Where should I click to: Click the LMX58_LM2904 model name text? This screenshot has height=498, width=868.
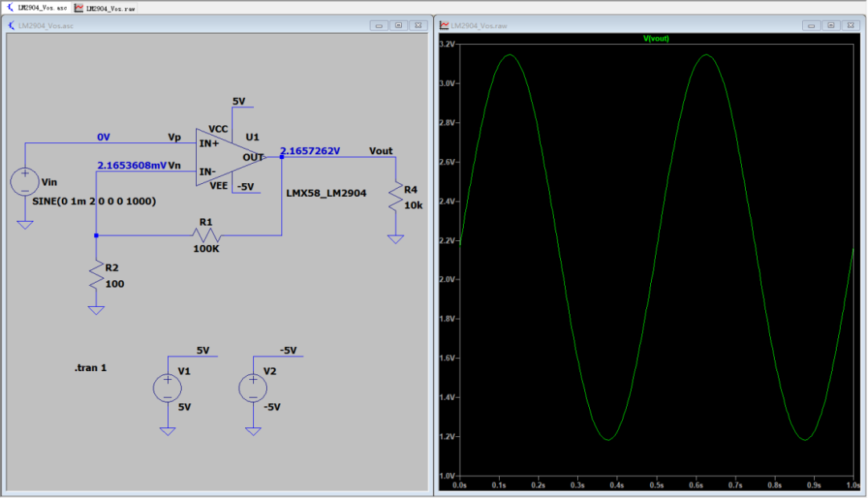pyautogui.click(x=326, y=194)
